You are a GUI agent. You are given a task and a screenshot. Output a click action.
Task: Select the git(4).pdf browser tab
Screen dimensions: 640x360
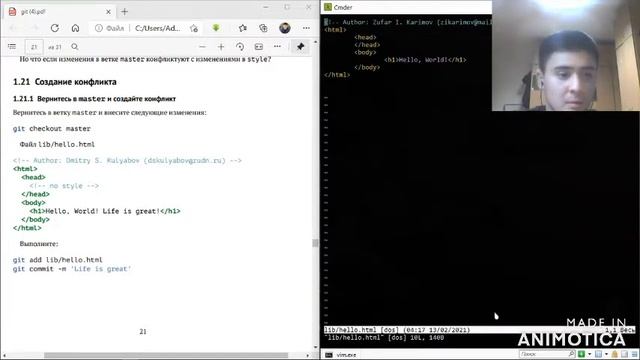[59, 12]
